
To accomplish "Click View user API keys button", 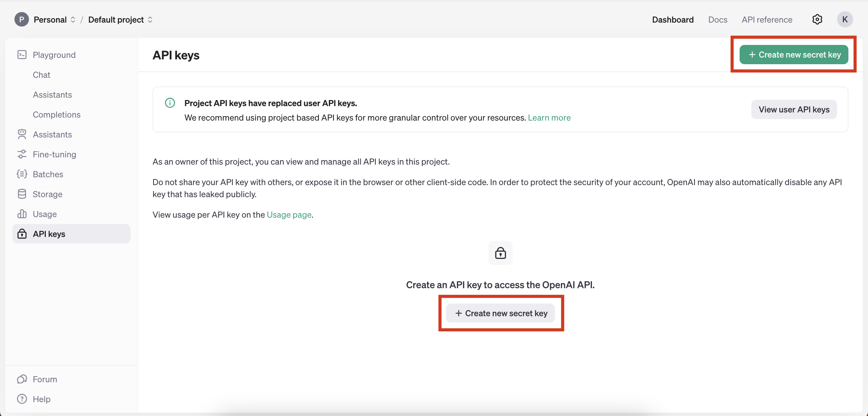I will 794,109.
